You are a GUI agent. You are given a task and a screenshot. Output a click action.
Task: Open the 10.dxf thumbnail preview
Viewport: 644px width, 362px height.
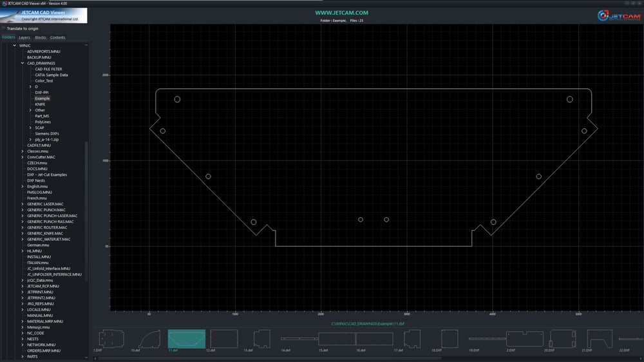[x=149, y=339]
